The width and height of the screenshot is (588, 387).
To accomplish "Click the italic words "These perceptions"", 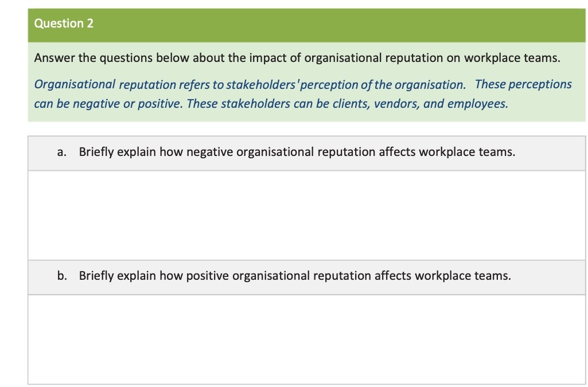I will [x=523, y=84].
